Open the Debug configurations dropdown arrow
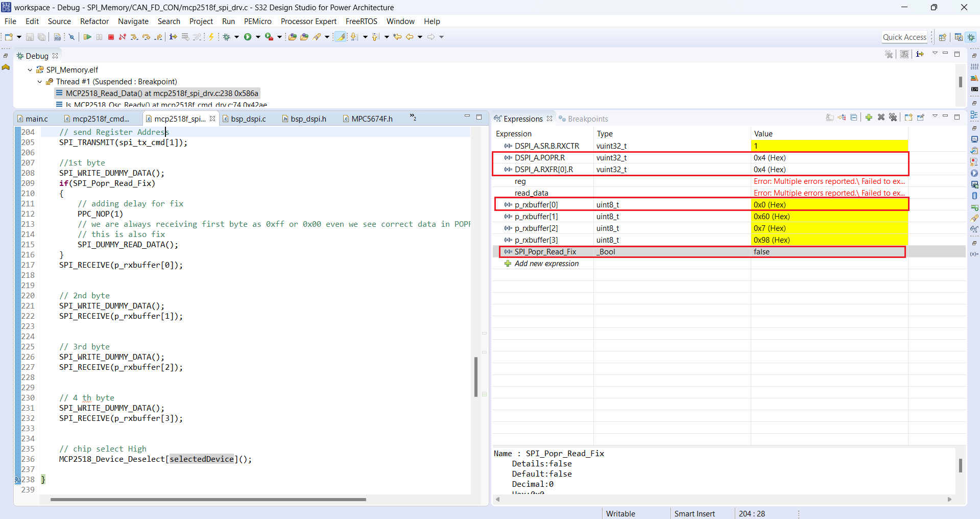 236,37
